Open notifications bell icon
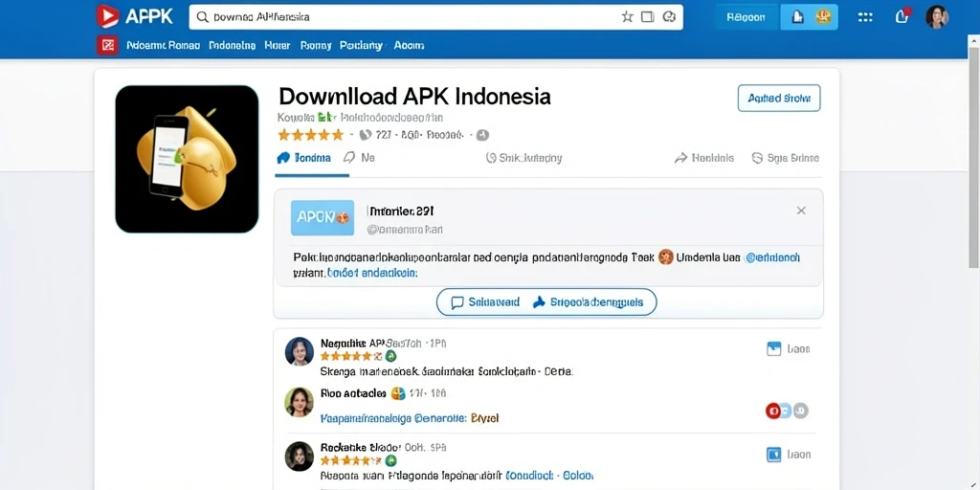 click(902, 16)
